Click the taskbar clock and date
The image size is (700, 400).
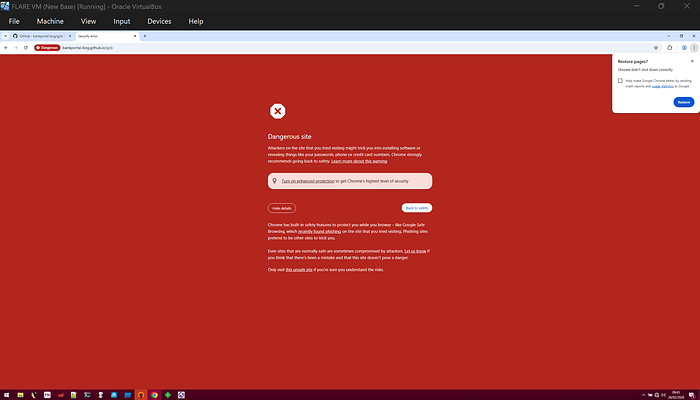pyautogui.click(x=678, y=395)
